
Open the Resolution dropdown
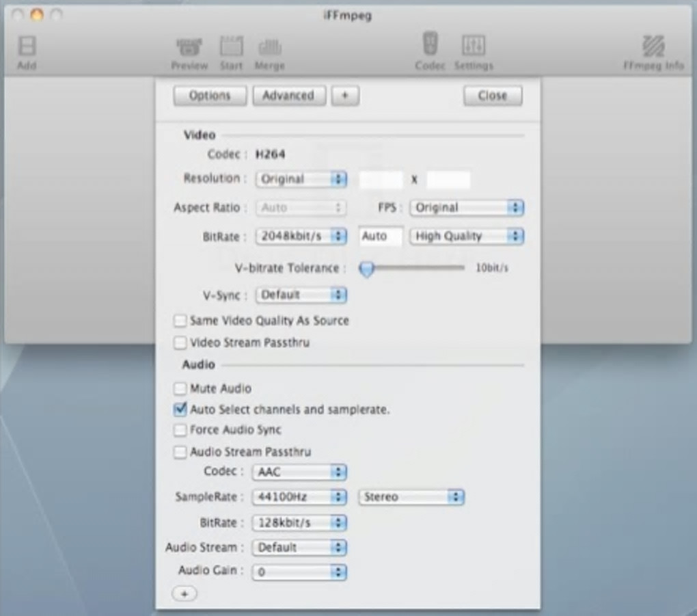pyautogui.click(x=301, y=179)
